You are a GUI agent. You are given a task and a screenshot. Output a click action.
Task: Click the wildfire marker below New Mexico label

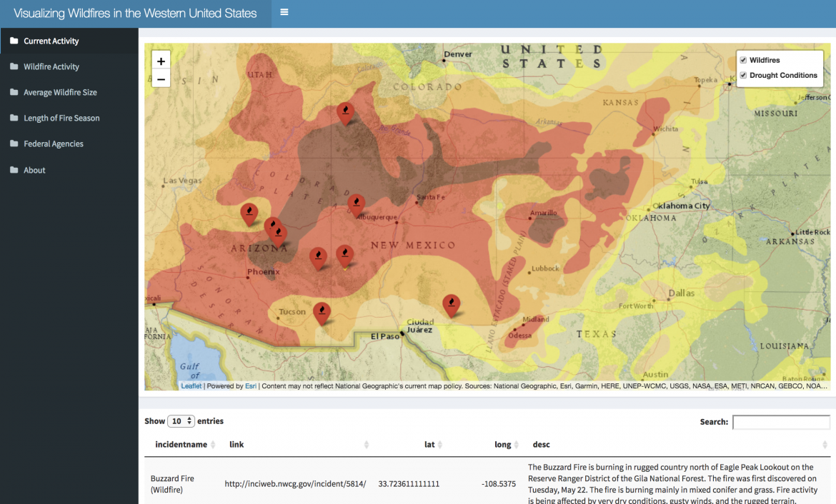[x=345, y=256]
